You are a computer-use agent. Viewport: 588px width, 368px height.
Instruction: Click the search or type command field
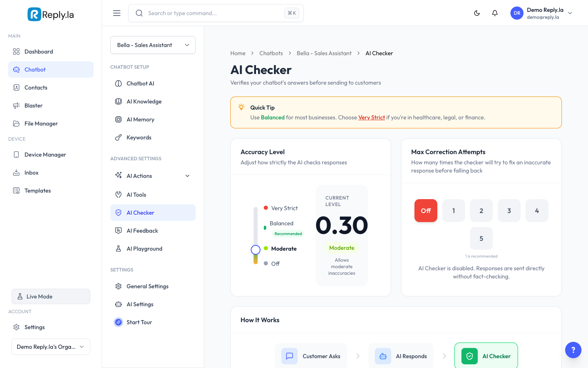[x=216, y=13]
